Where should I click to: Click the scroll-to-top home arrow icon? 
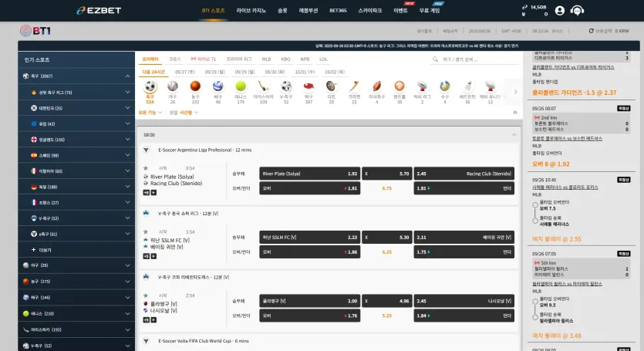(x=515, y=112)
